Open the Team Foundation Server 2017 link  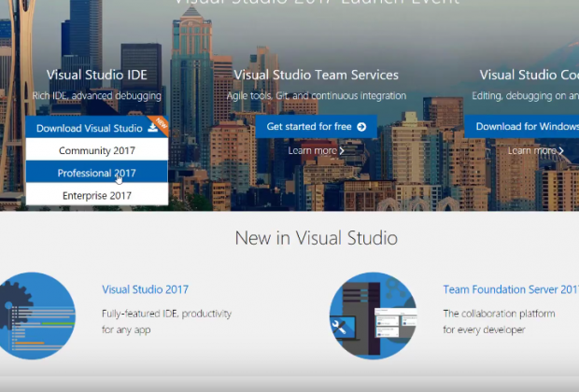point(510,289)
